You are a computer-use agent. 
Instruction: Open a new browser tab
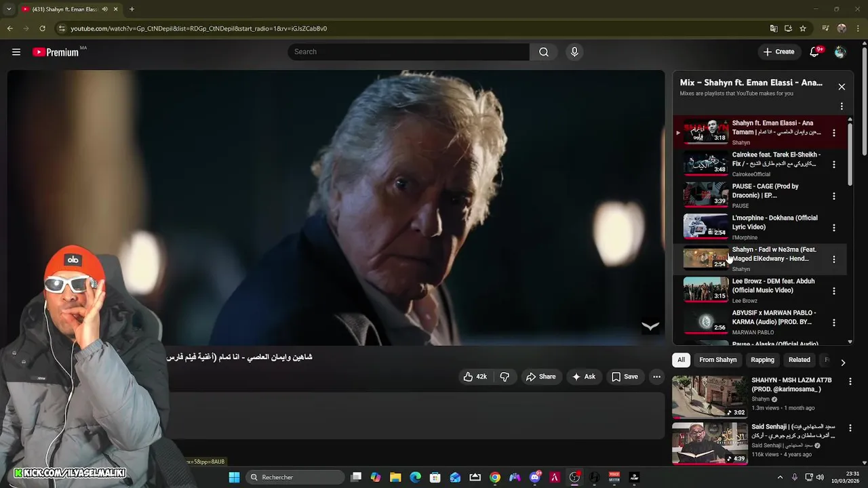(132, 9)
